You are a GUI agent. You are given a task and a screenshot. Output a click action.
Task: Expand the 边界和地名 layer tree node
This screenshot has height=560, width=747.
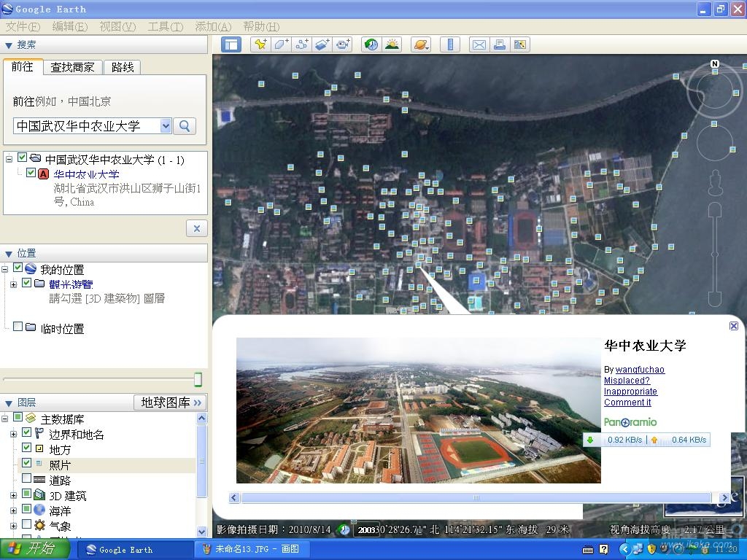(13, 434)
